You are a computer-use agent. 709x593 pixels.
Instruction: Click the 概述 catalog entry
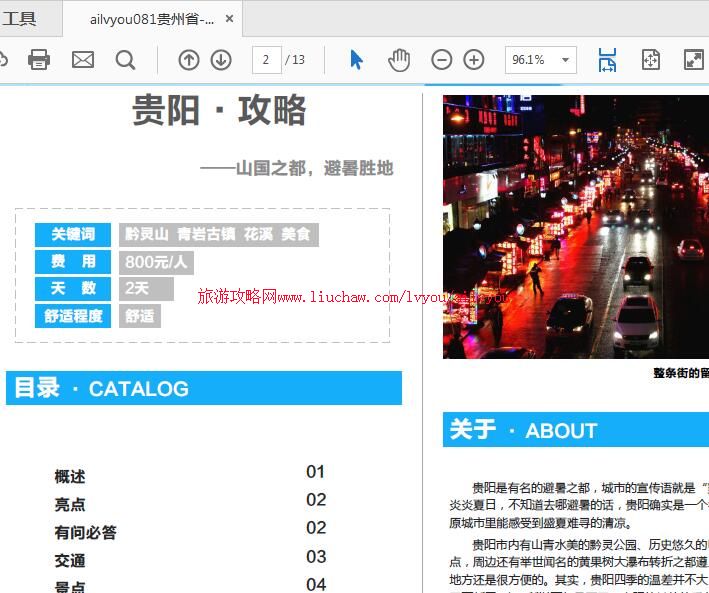point(70,477)
